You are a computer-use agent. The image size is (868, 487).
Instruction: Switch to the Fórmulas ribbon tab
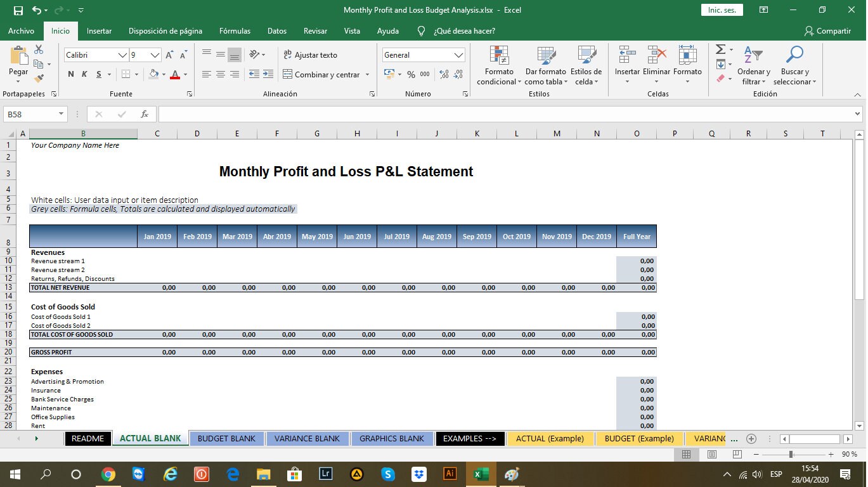(235, 30)
